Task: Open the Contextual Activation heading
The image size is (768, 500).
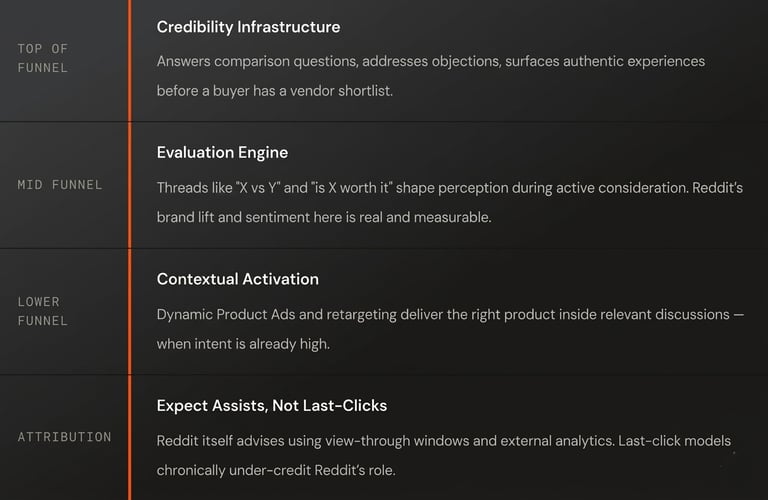Action: coord(238,279)
